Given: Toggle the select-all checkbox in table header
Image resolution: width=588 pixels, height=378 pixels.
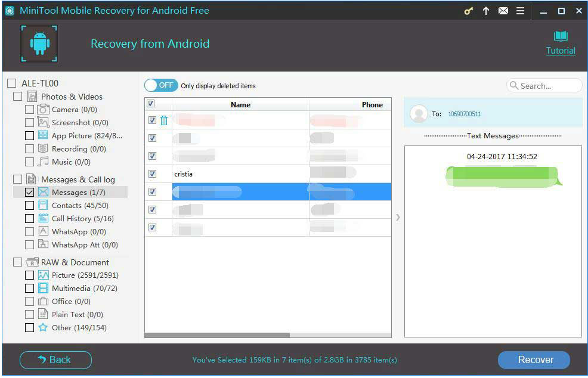Looking at the screenshot, I should 150,104.
